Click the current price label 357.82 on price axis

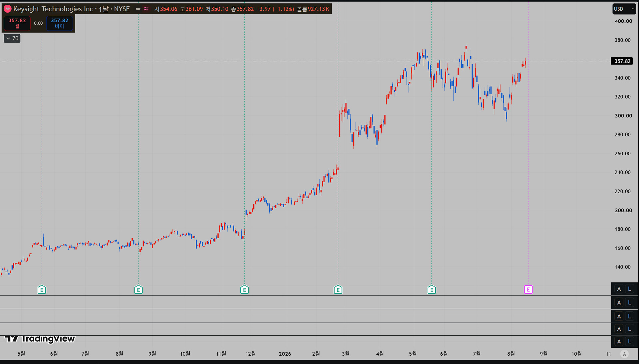pos(622,61)
